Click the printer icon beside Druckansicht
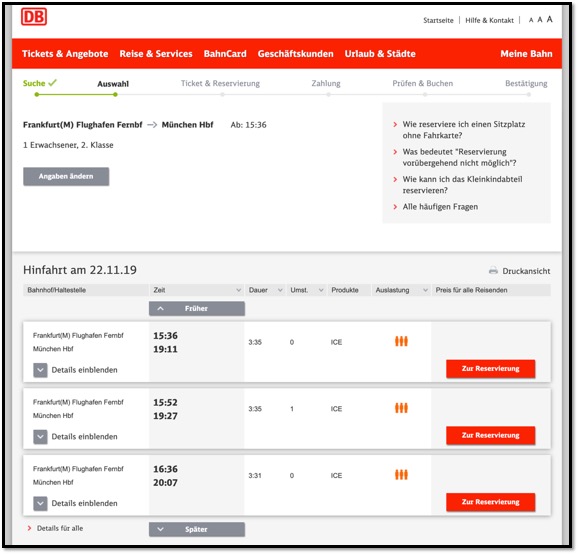This screenshot has height=555, width=579. (493, 271)
